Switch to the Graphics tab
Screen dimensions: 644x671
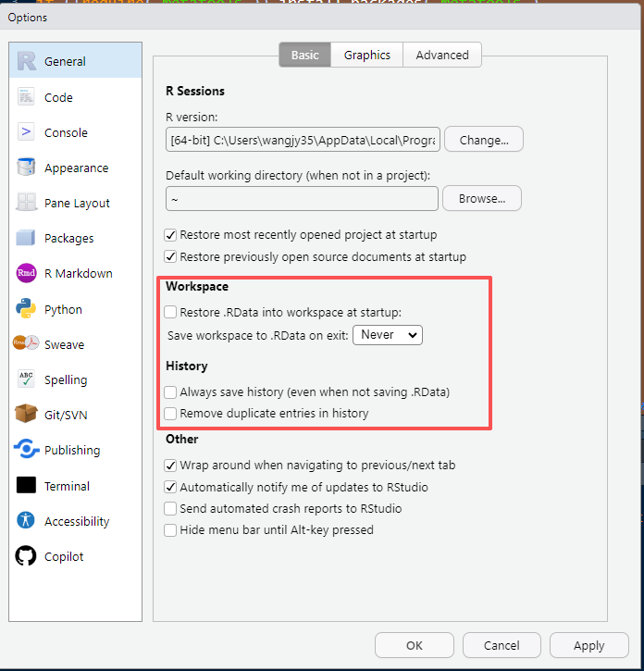[366, 55]
